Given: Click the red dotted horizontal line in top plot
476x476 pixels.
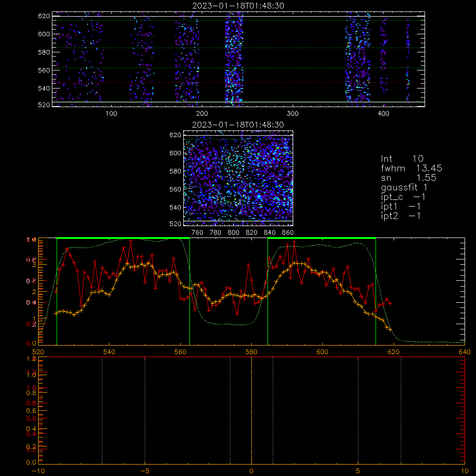Looking at the screenshot, I should [238, 82].
